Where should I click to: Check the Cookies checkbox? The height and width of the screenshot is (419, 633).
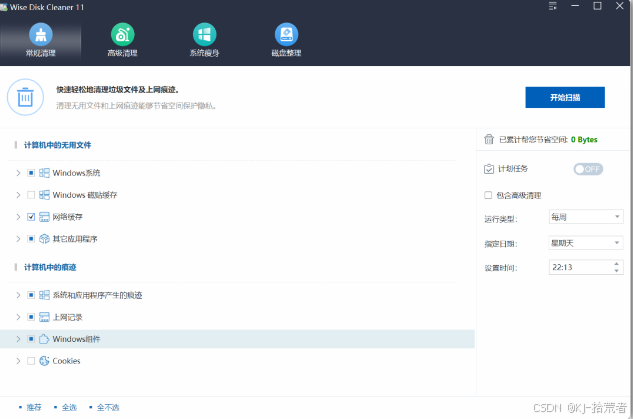coord(31,361)
